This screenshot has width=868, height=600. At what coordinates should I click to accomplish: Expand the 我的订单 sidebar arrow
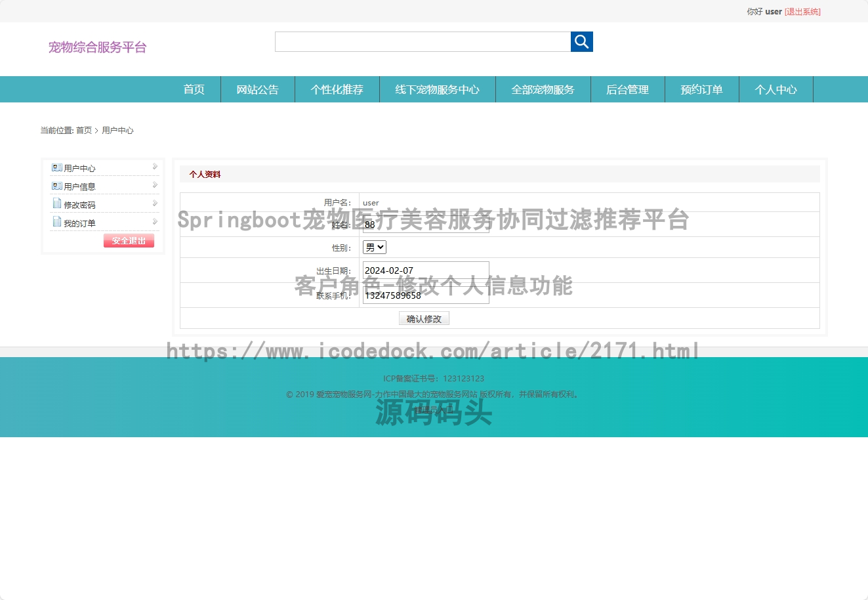tap(155, 222)
